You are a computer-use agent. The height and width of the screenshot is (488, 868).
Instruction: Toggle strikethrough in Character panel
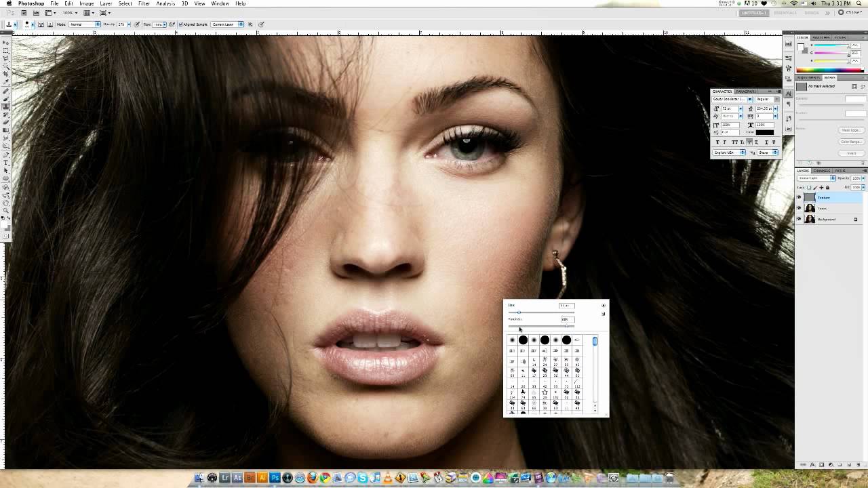(774, 142)
